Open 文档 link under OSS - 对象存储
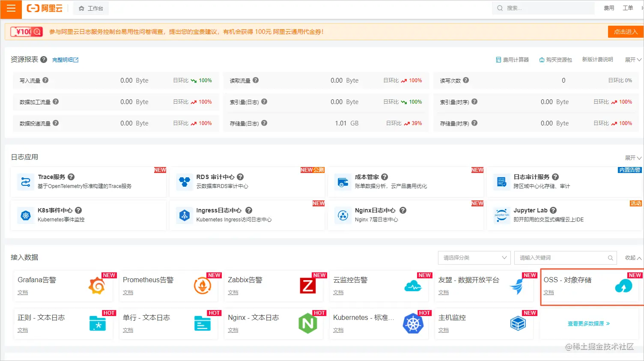Screen dimensions: 644x361 549,292
